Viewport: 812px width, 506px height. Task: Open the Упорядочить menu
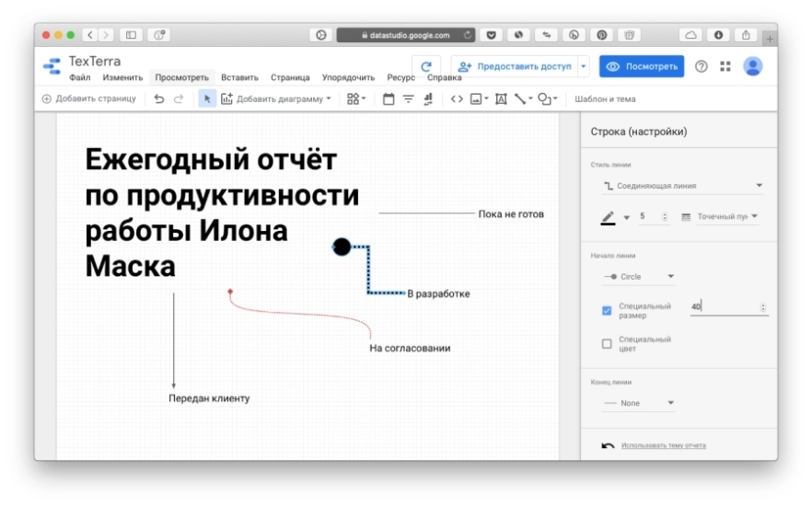click(x=349, y=77)
